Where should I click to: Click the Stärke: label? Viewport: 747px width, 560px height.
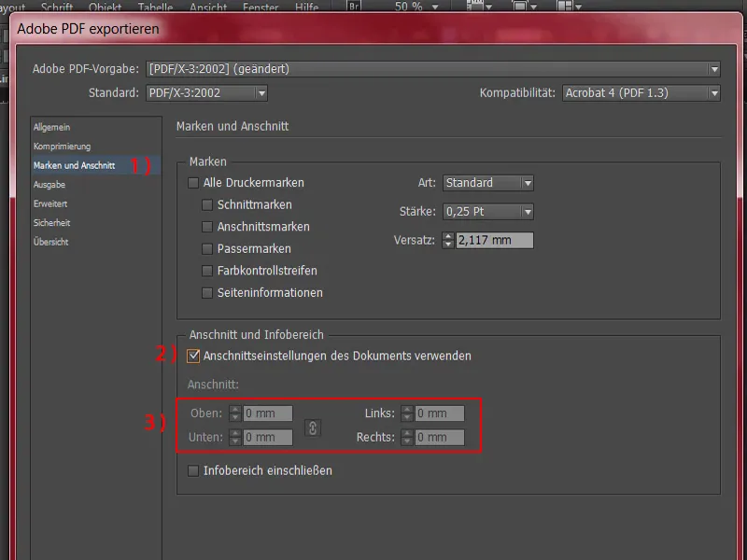pos(417,212)
